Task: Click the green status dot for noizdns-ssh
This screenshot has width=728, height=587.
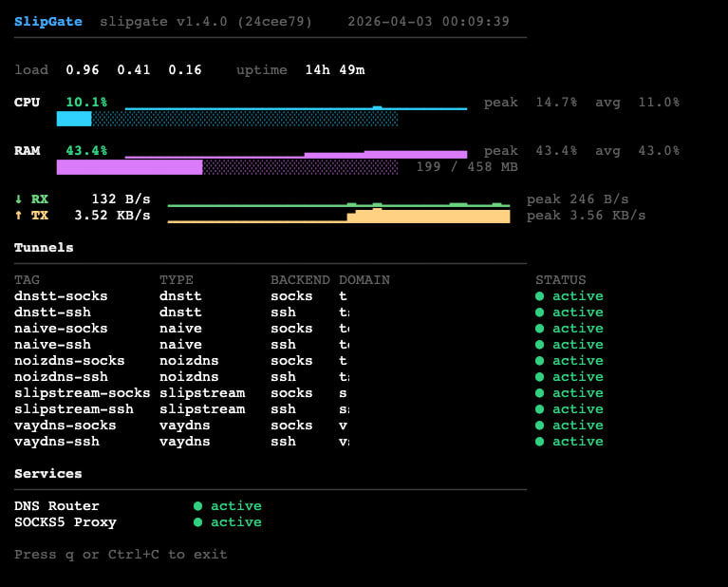Action: pos(539,377)
